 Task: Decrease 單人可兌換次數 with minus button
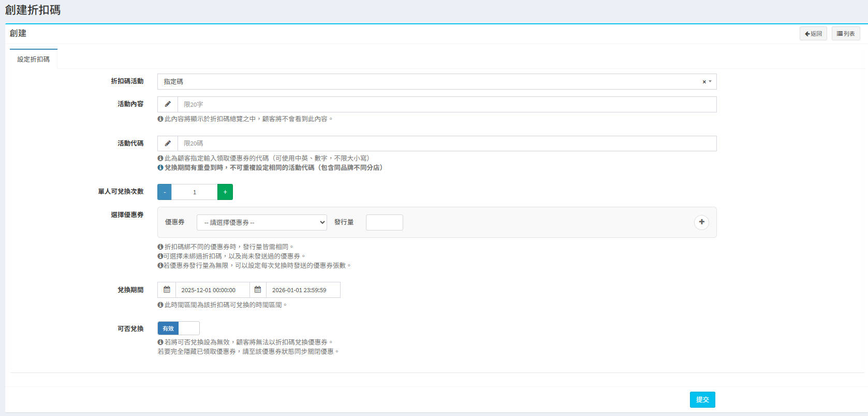(165, 192)
